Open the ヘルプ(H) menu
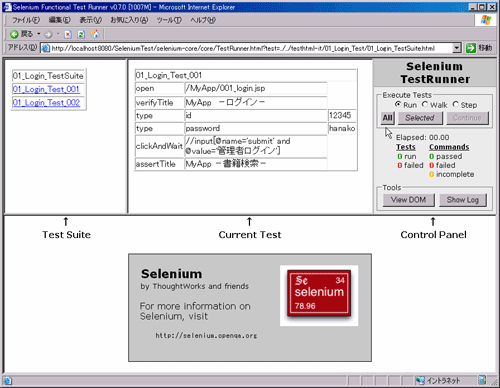500x388 pixels. pyautogui.click(x=203, y=20)
